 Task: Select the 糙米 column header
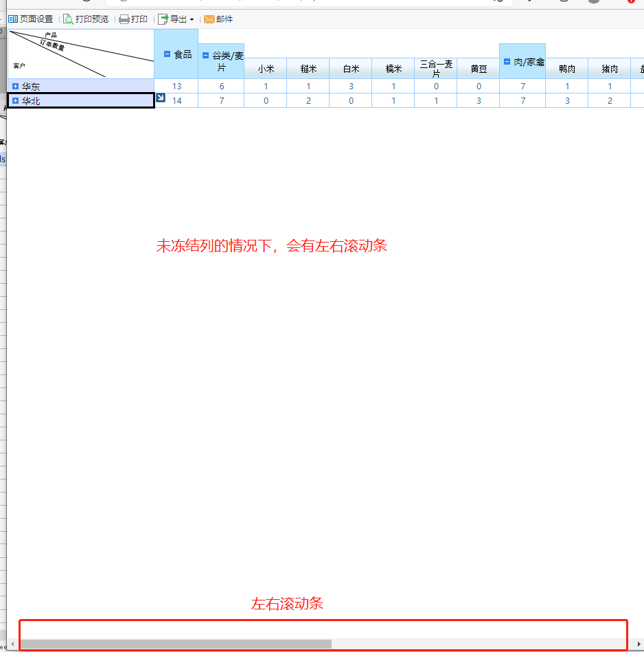click(308, 69)
